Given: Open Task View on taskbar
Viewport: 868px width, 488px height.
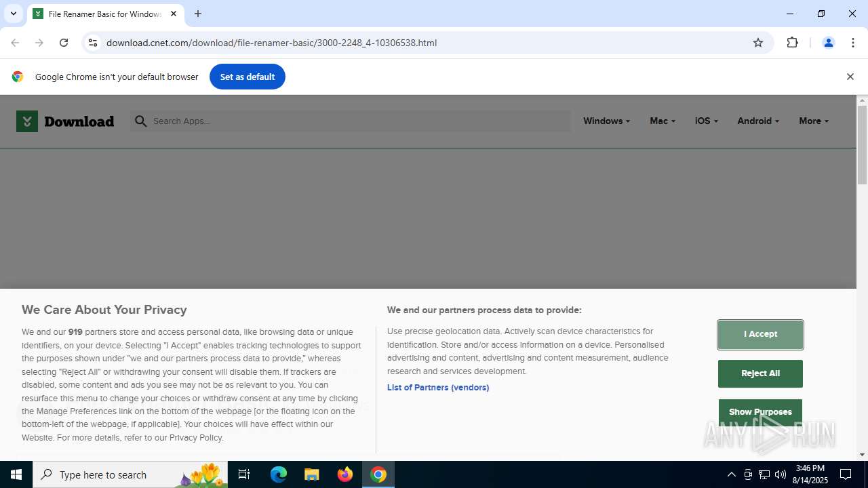Looking at the screenshot, I should tap(244, 474).
